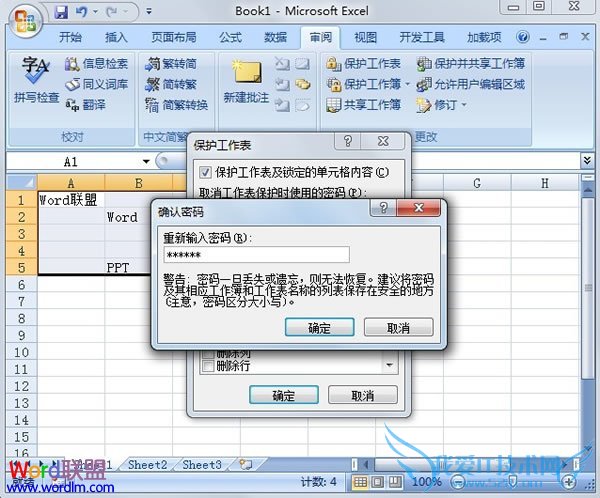Image resolution: width=600 pixels, height=498 pixels.
Task: Switch to 视图 tab
Action: click(x=365, y=38)
